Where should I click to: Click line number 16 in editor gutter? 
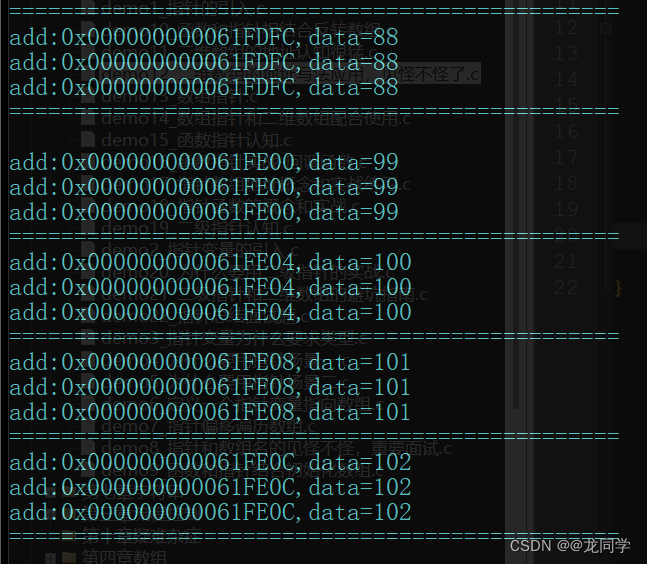point(566,132)
